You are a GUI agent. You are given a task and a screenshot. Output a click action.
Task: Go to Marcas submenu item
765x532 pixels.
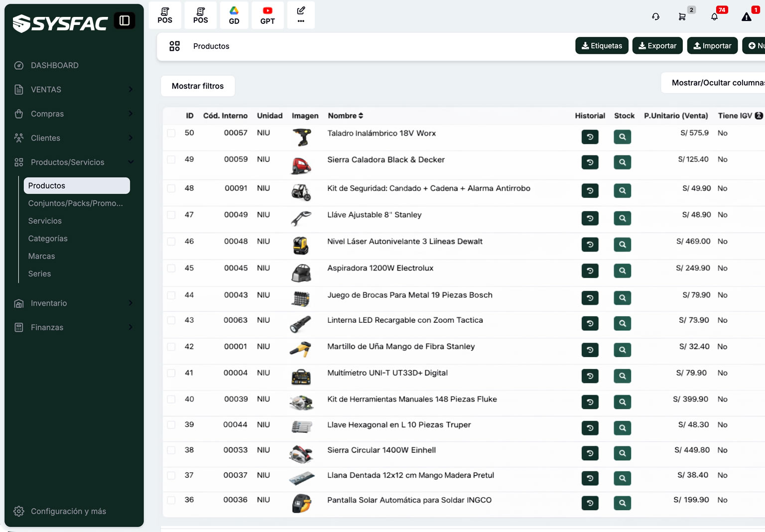pos(41,256)
